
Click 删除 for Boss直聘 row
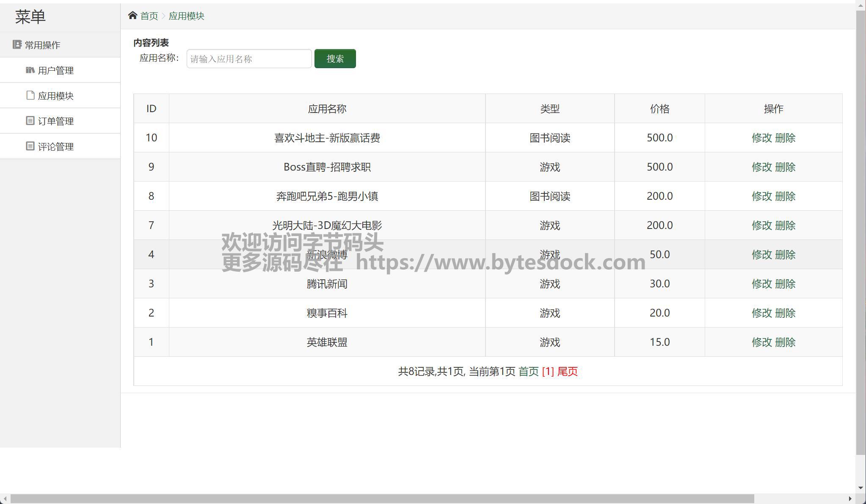click(785, 167)
